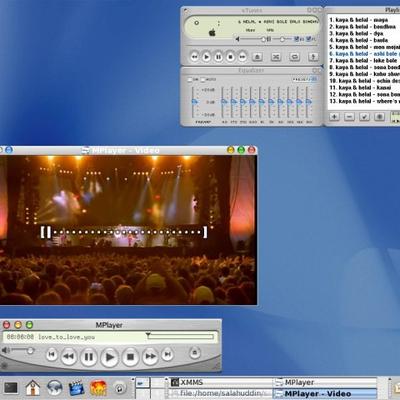Click the MPlayer play button

[109, 357]
